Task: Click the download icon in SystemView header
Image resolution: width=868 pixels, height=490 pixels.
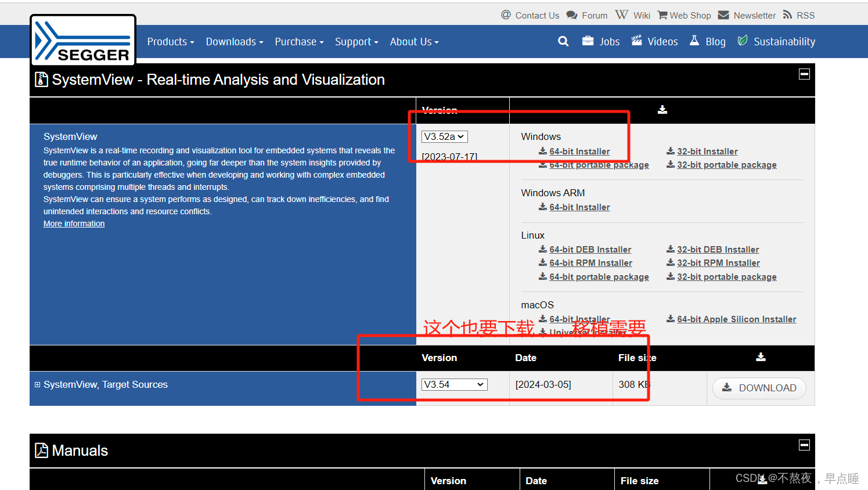Action: [x=662, y=110]
